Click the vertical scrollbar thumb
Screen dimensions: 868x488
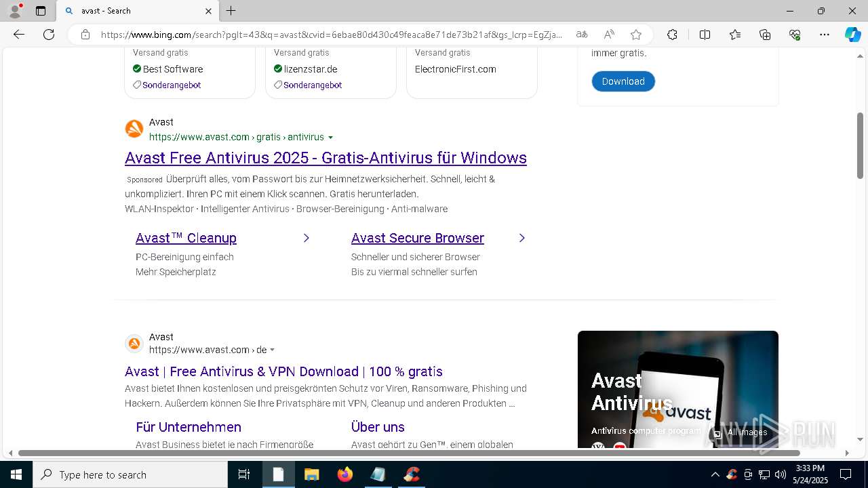tap(860, 146)
